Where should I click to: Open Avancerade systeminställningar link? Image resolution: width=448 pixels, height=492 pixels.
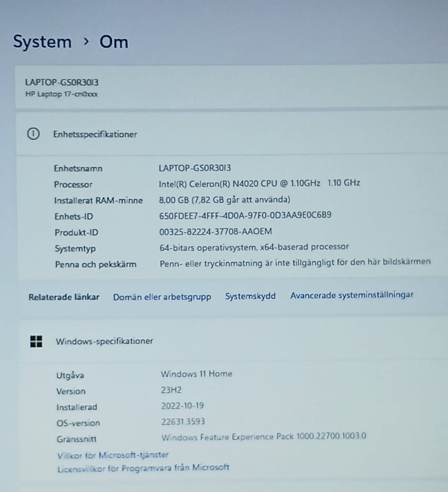click(x=352, y=295)
